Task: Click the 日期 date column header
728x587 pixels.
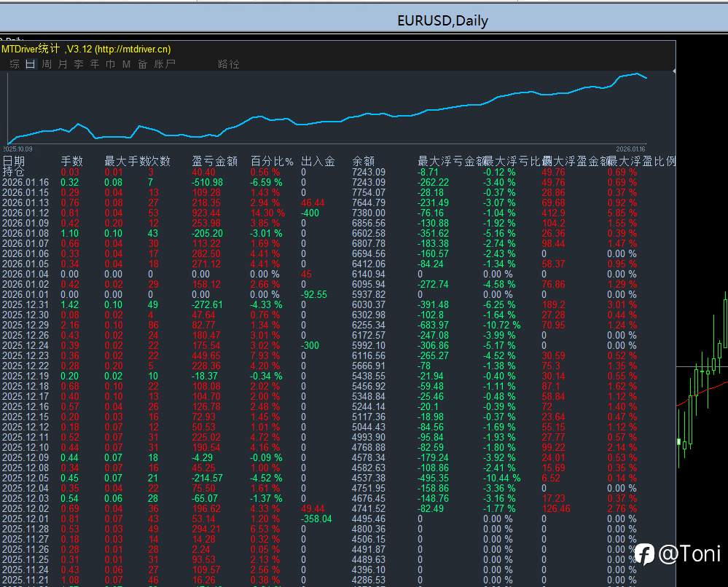Action: pos(13,161)
